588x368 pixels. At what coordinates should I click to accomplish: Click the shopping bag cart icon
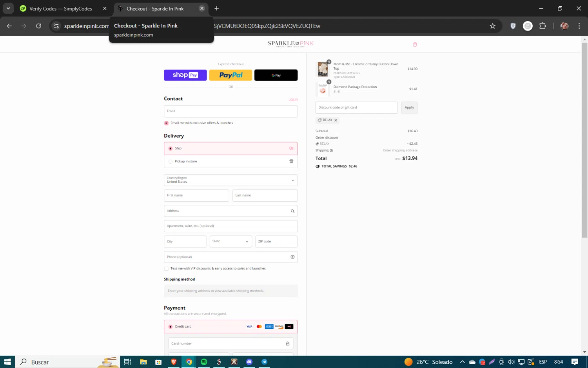415,44
